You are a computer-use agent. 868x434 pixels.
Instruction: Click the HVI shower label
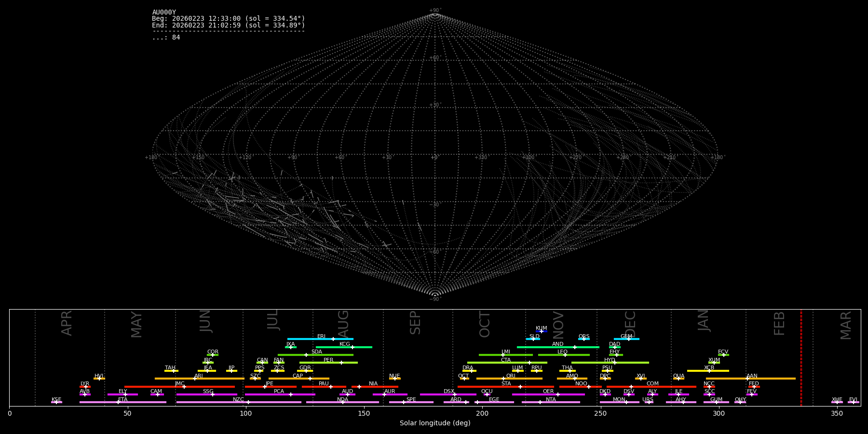[99, 376]
